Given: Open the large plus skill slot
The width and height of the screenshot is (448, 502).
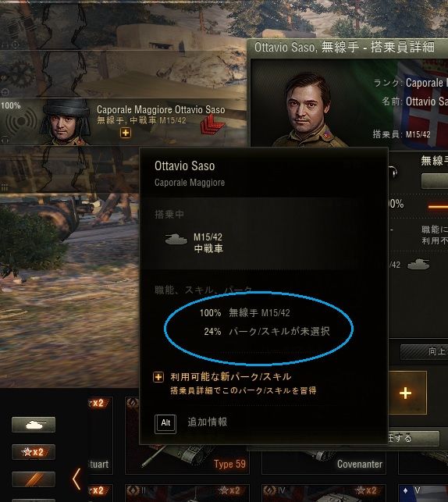Looking at the screenshot, I should point(407,393).
